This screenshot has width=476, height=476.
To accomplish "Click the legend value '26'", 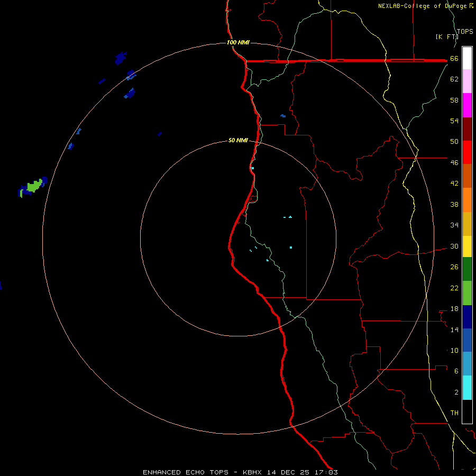I will coord(454,267).
